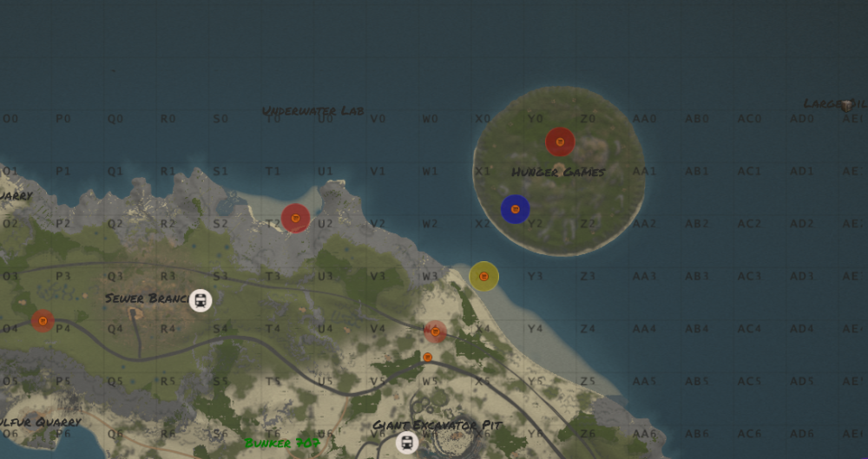
Task: Click the train station icon beside Sewer Branch
Action: 201,300
